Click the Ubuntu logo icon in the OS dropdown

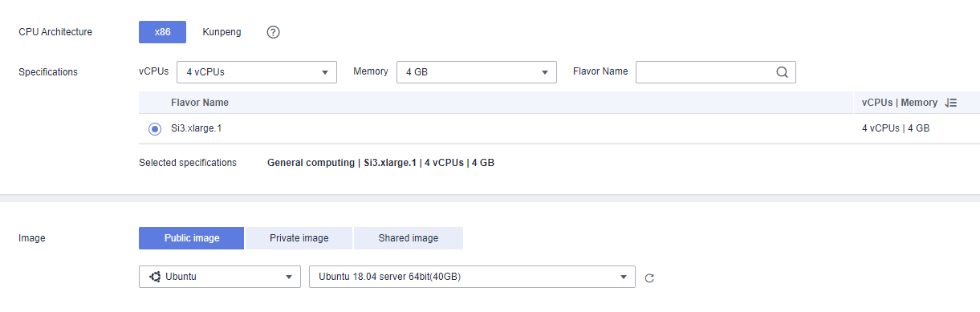coord(155,277)
